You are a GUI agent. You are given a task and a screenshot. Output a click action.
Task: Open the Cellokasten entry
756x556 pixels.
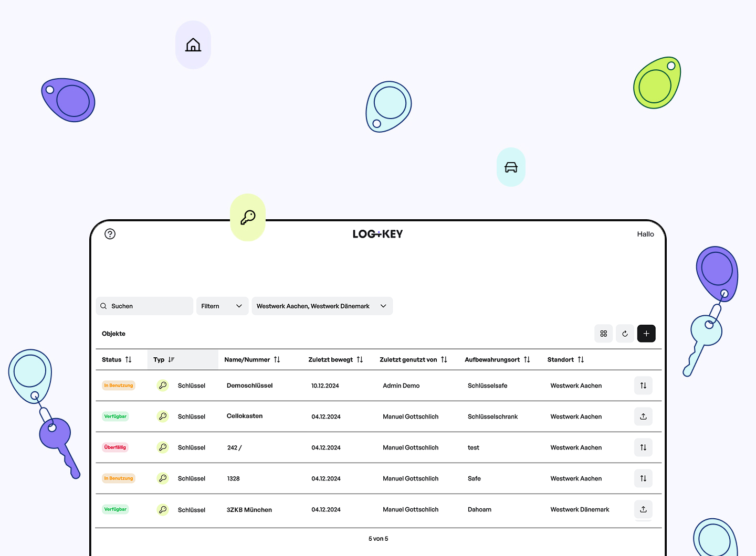tap(245, 416)
